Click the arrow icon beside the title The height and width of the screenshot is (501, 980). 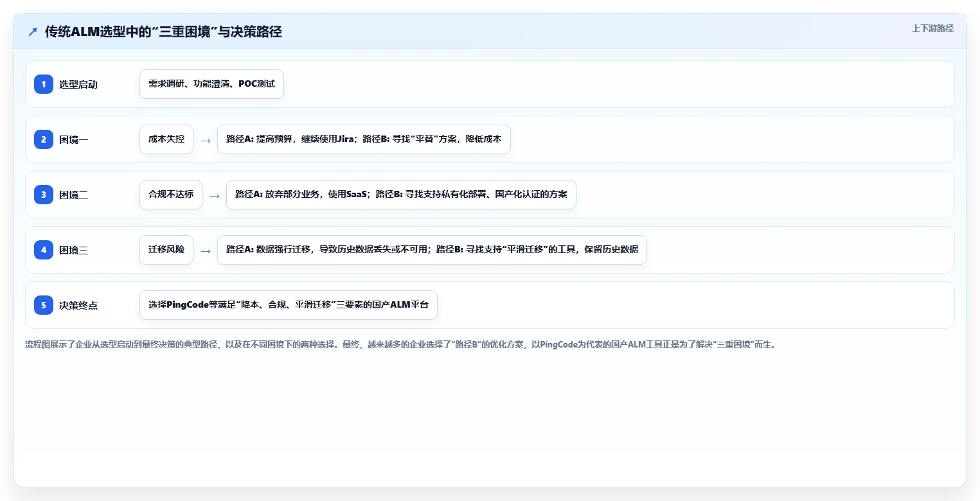[33, 32]
